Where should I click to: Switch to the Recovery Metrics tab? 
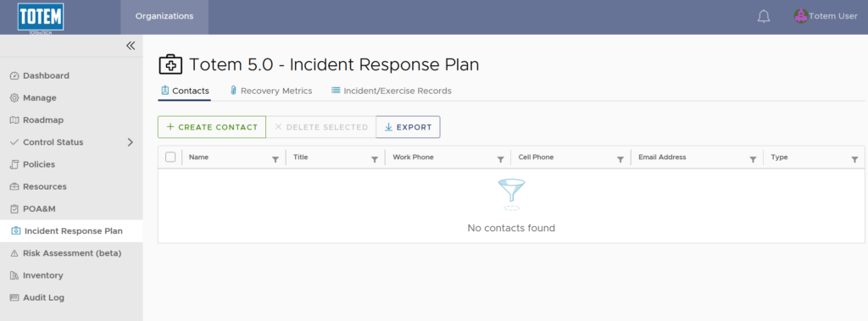pyautogui.click(x=270, y=91)
